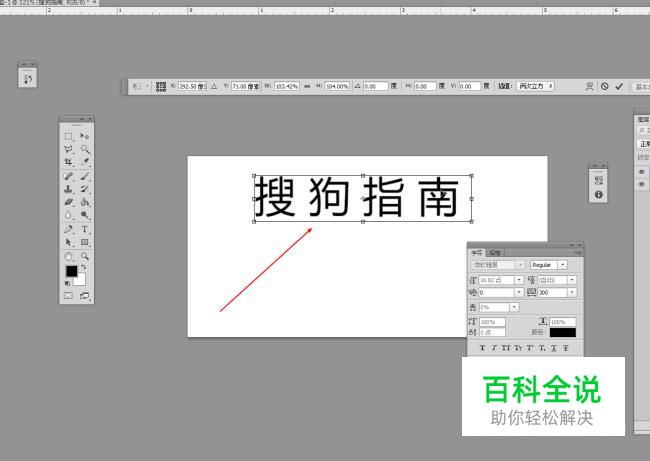Viewport: 650px width, 461px height.
Task: Click the X position field
Action: (x=192, y=86)
